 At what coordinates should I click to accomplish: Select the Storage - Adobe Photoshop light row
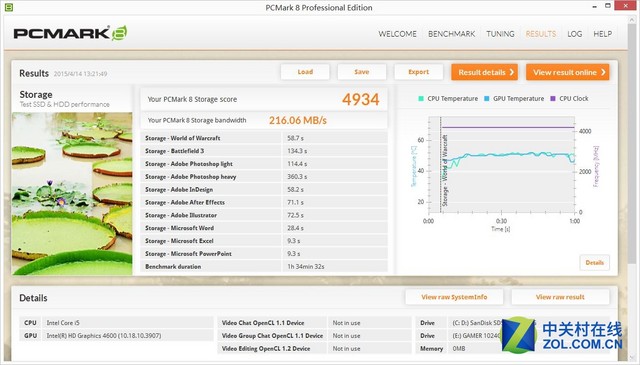click(264, 164)
